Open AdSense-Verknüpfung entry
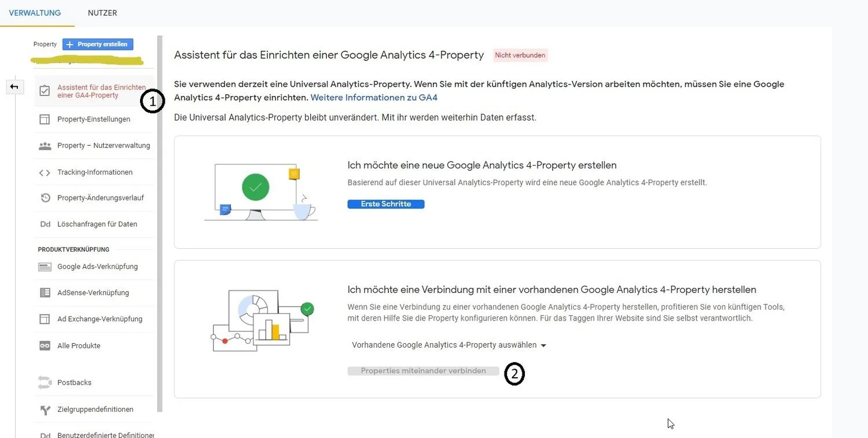The width and height of the screenshot is (868, 438). coord(94,293)
